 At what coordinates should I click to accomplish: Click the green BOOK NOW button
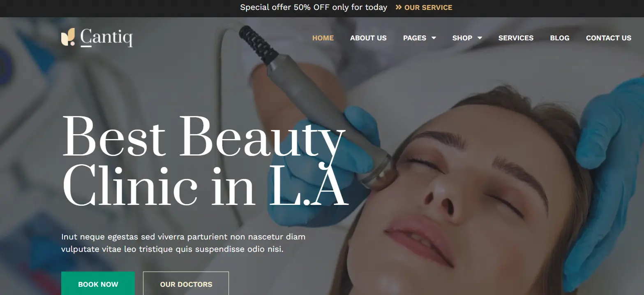coord(98,283)
